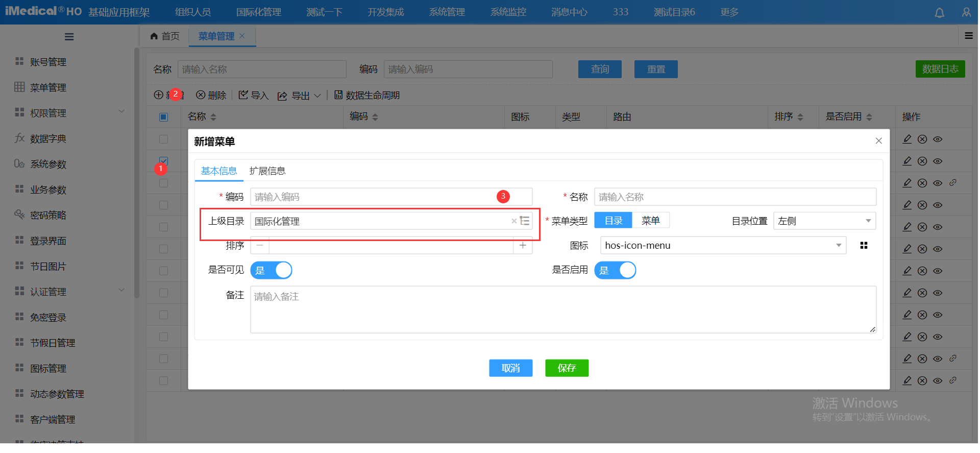Click the notification bell icon
Viewport: 980px width, 453px height.
tap(939, 13)
